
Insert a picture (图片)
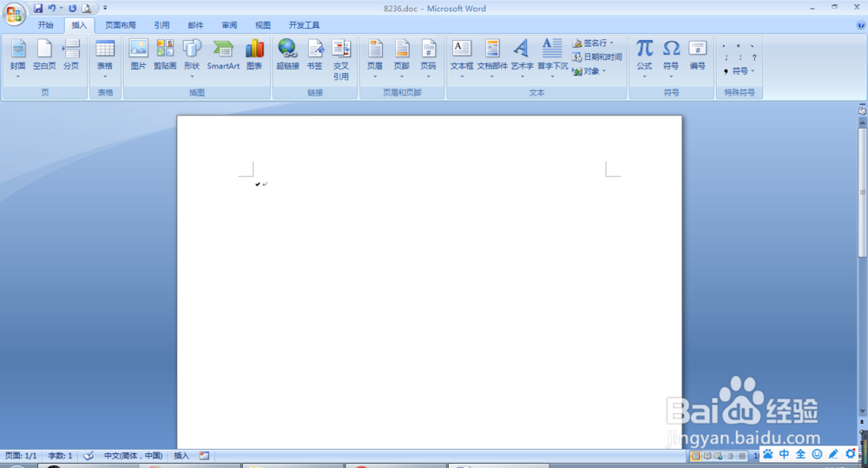click(x=138, y=55)
